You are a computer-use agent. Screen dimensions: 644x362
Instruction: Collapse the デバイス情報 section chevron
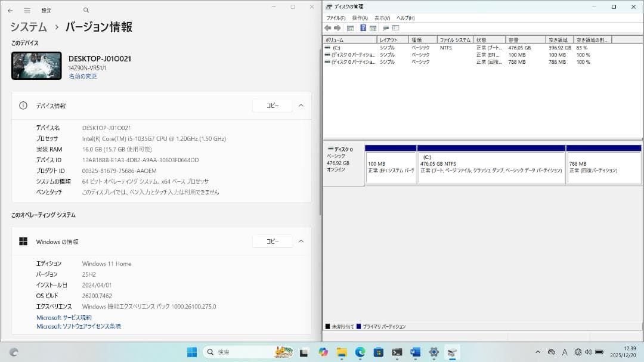tap(301, 105)
